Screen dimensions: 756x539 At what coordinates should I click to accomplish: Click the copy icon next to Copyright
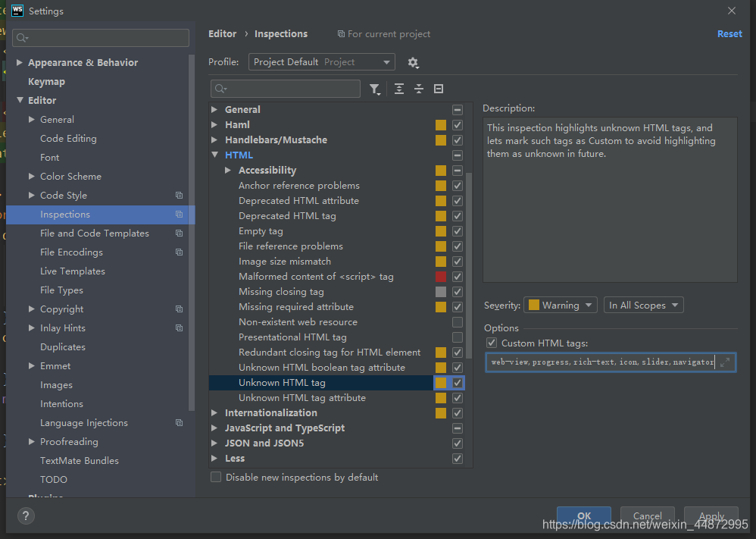[179, 309]
